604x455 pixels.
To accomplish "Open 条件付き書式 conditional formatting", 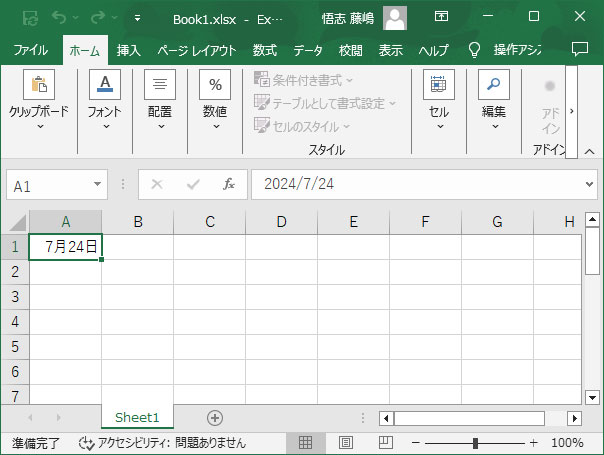I will [x=303, y=80].
